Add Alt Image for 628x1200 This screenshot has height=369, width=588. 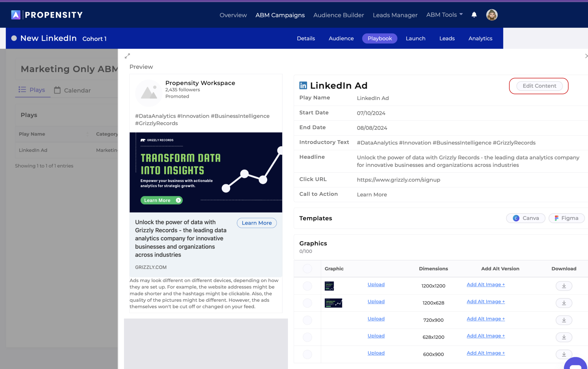coord(486,336)
